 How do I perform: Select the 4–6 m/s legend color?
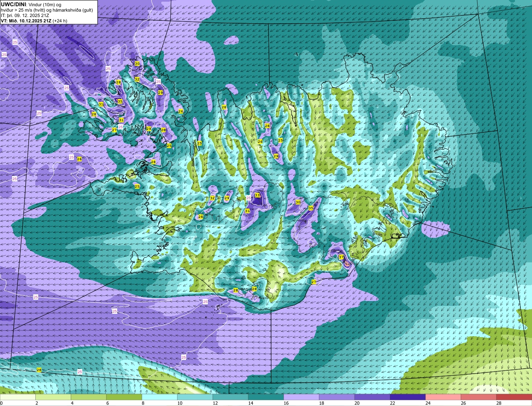[x=89, y=397]
